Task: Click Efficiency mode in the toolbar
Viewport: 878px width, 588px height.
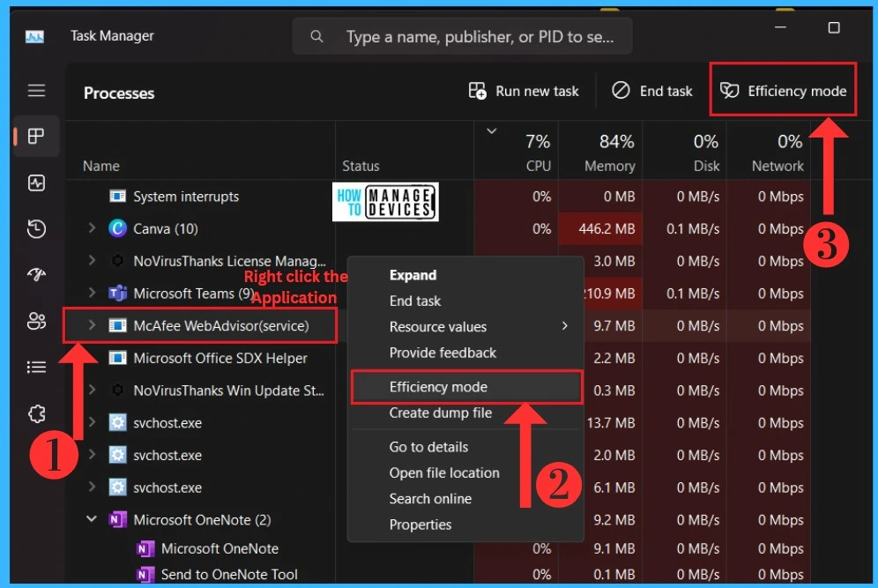Action: pos(783,91)
